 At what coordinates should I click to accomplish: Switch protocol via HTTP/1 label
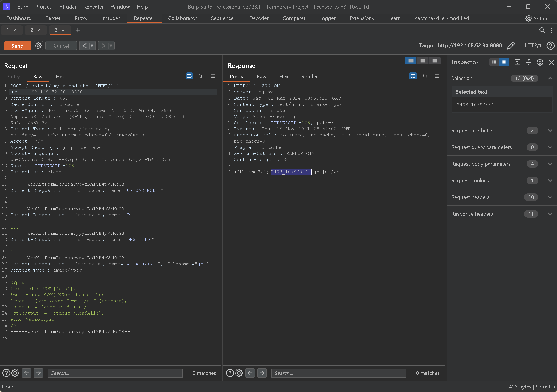533,45
